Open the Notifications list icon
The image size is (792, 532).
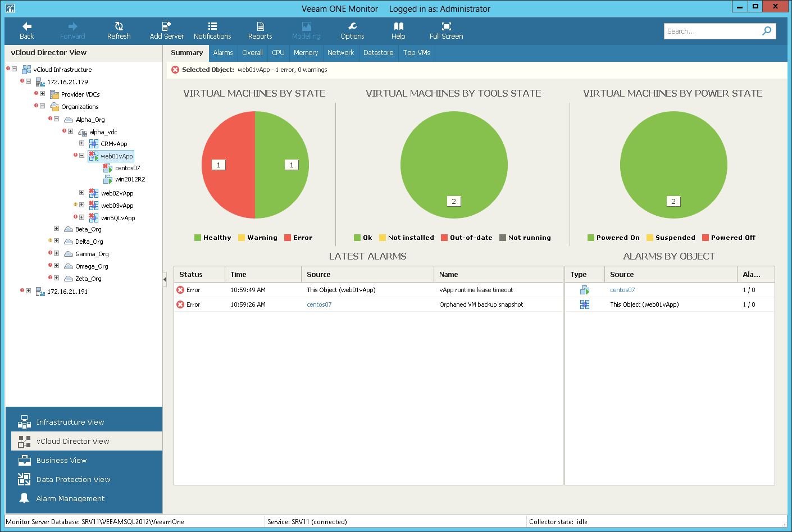click(x=212, y=26)
